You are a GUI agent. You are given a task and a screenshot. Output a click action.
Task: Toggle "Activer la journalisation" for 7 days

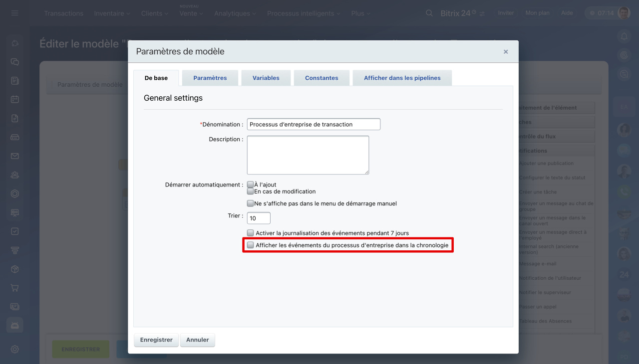251,233
